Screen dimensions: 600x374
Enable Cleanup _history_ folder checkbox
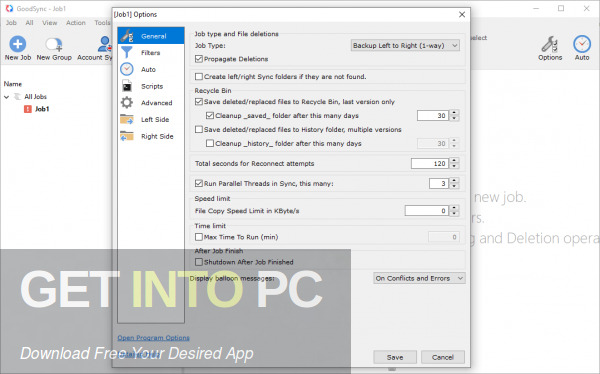210,144
